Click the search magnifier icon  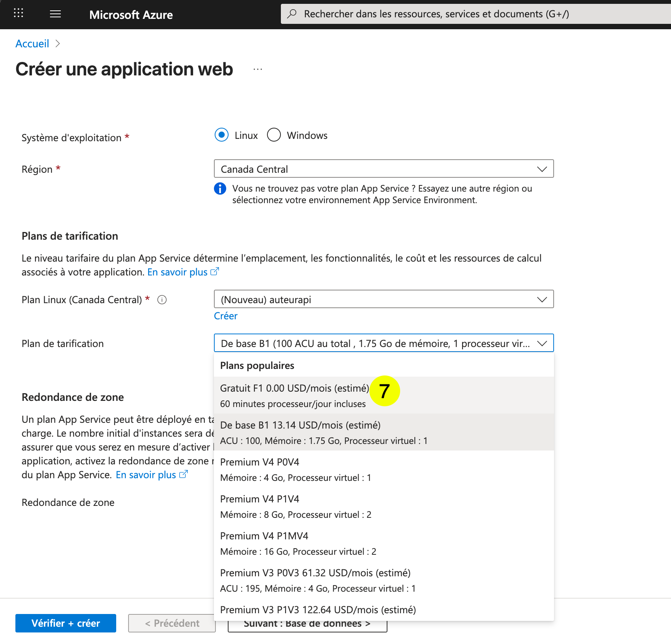[x=292, y=14]
